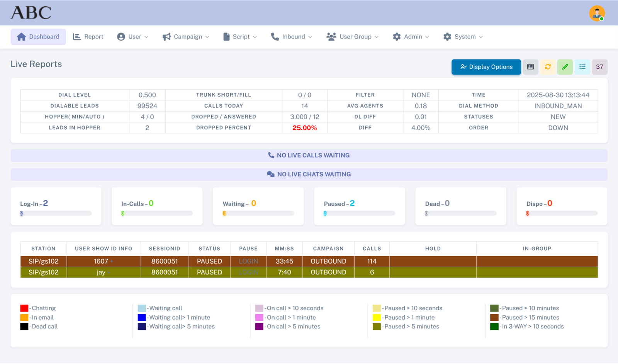Viewport: 618px width, 364px height.
Task: Switch to the Report menu item
Action: click(x=88, y=36)
